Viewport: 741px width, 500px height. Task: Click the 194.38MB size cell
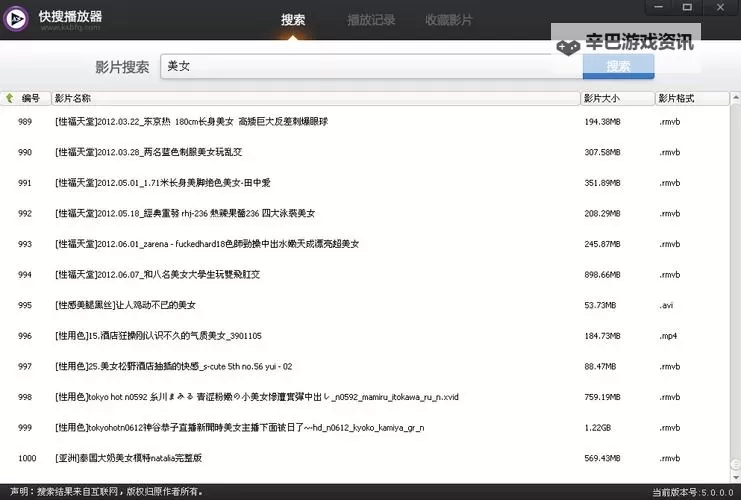tap(602, 121)
